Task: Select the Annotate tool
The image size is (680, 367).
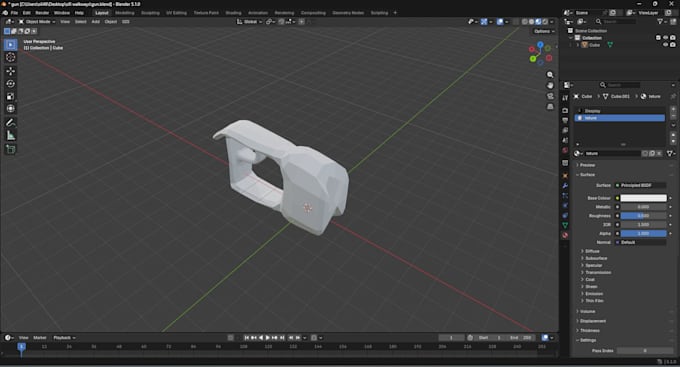Action: click(x=11, y=123)
